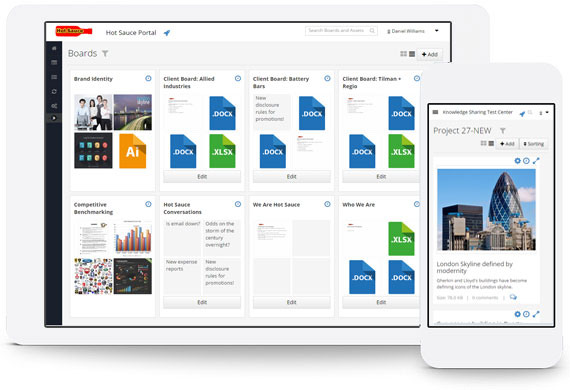
Task: Click comments bubble icon under London Skyline
Action: 513,297
